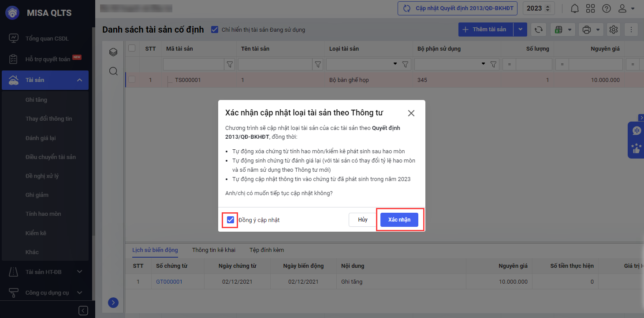Tick the select-all checkbox in table header
Image resolution: width=644 pixels, height=318 pixels.
pos(132,48)
